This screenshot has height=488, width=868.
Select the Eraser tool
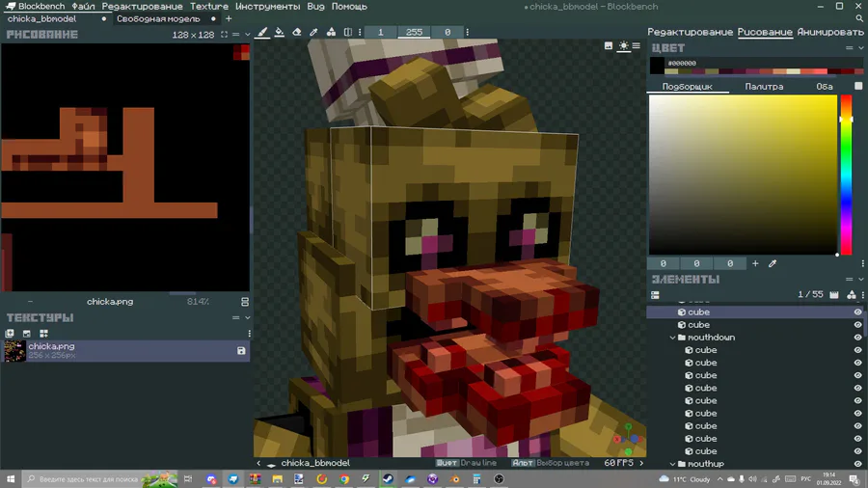click(x=297, y=32)
